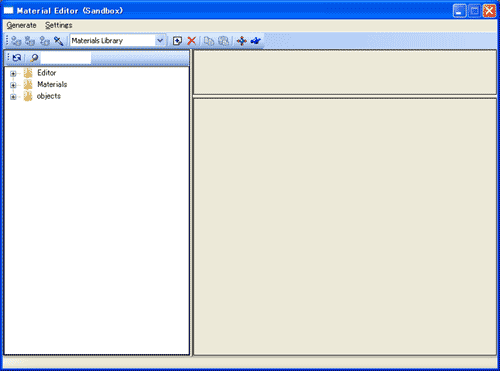Click the copy material icon
Viewport: 500px width, 371px height.
[x=209, y=41]
